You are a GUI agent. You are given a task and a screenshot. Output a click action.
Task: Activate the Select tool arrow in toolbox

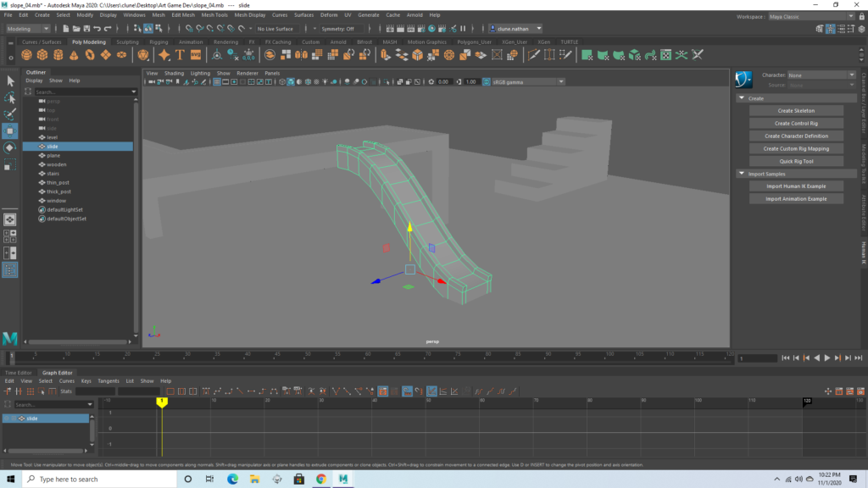10,81
